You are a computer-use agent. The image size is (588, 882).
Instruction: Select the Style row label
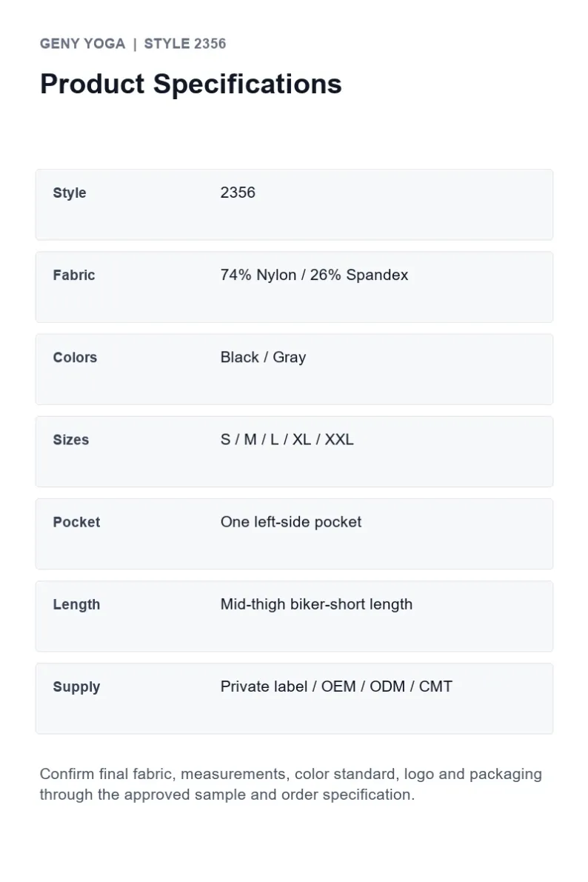click(70, 193)
